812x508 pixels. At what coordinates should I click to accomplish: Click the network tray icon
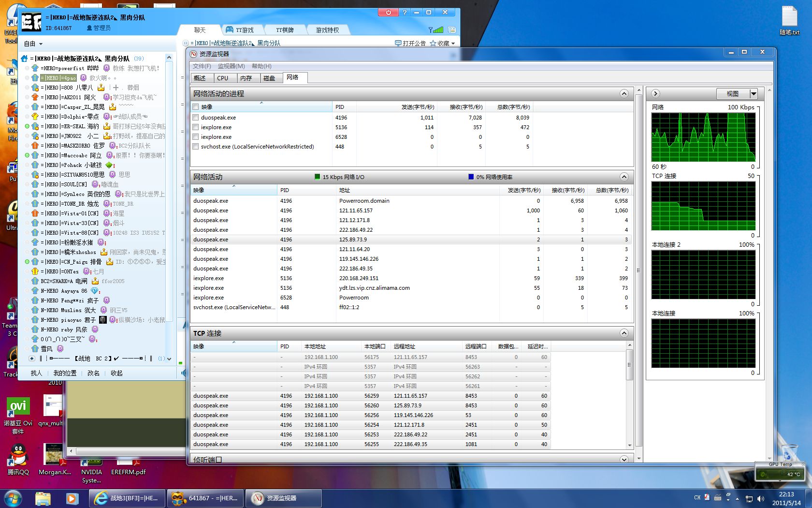tap(749, 498)
